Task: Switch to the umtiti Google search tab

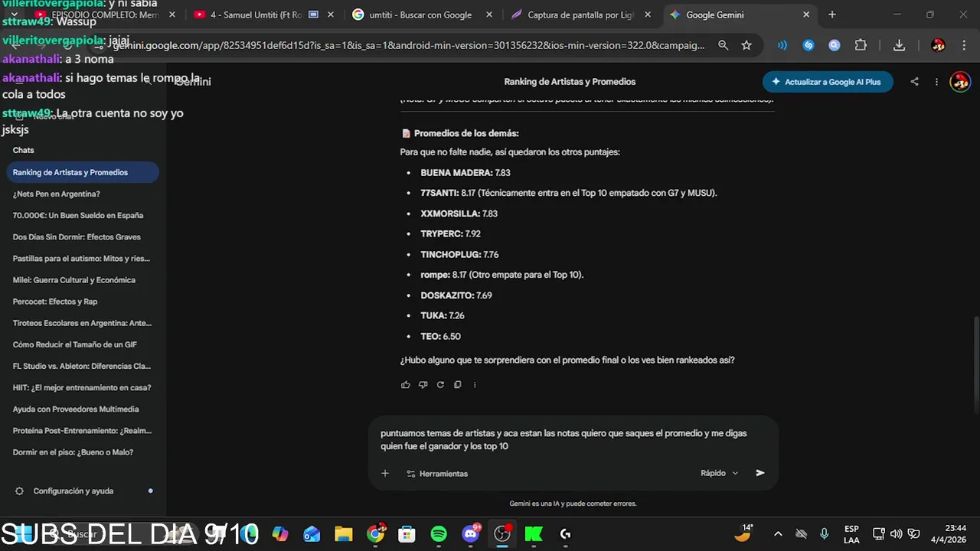Action: pyautogui.click(x=420, y=15)
